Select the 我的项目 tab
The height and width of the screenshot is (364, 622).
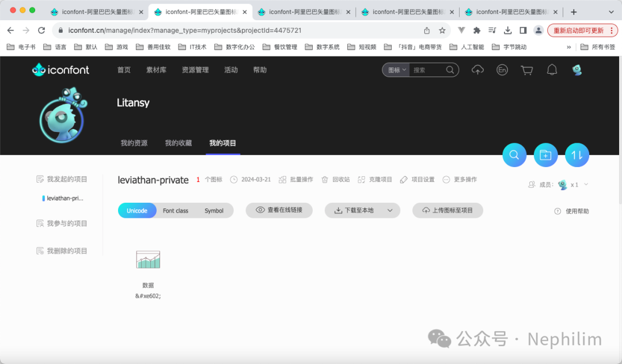tap(222, 143)
